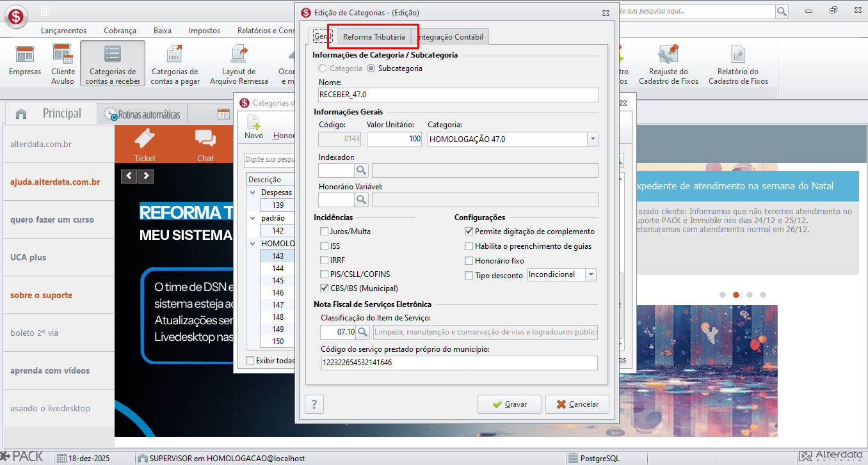Tick Exibir todas in the Categorias window
The width and height of the screenshot is (868, 465).
pos(250,361)
